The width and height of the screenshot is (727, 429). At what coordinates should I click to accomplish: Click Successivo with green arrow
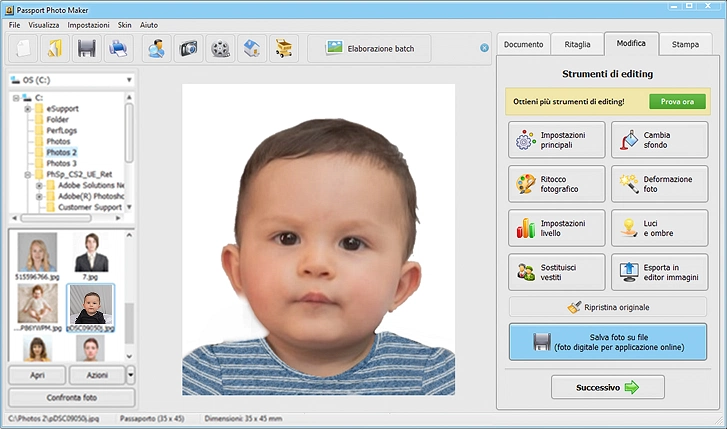tap(607, 387)
